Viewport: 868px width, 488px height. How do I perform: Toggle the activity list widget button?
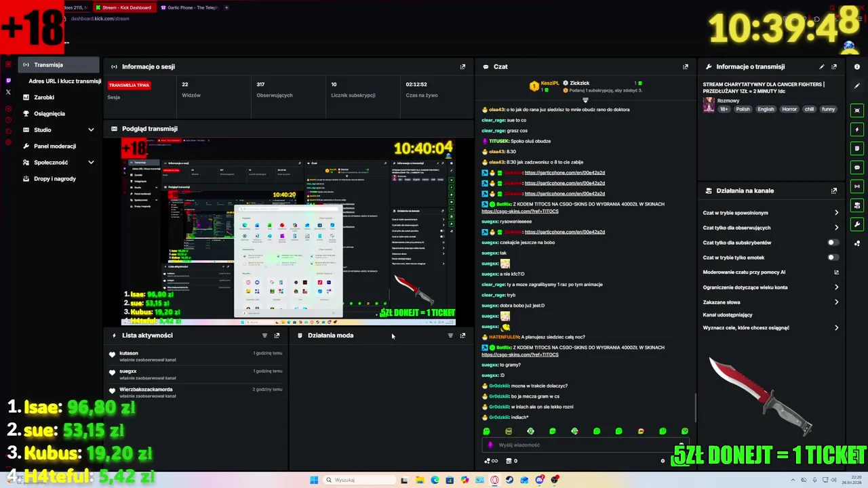click(857, 148)
